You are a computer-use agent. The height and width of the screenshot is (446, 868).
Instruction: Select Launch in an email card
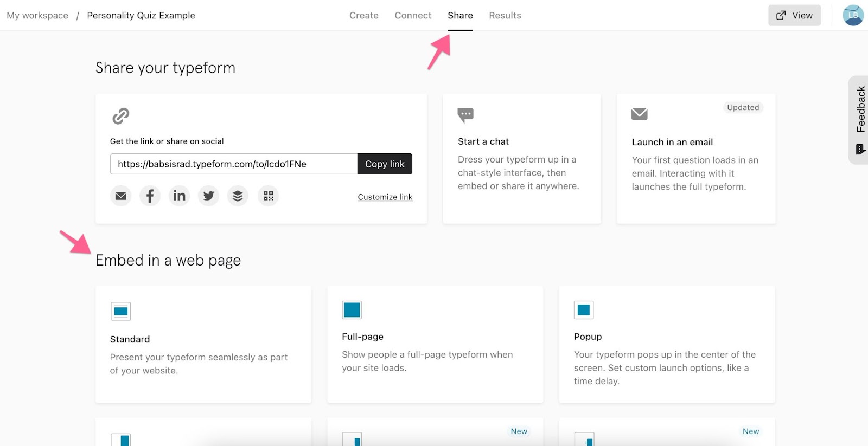point(696,159)
